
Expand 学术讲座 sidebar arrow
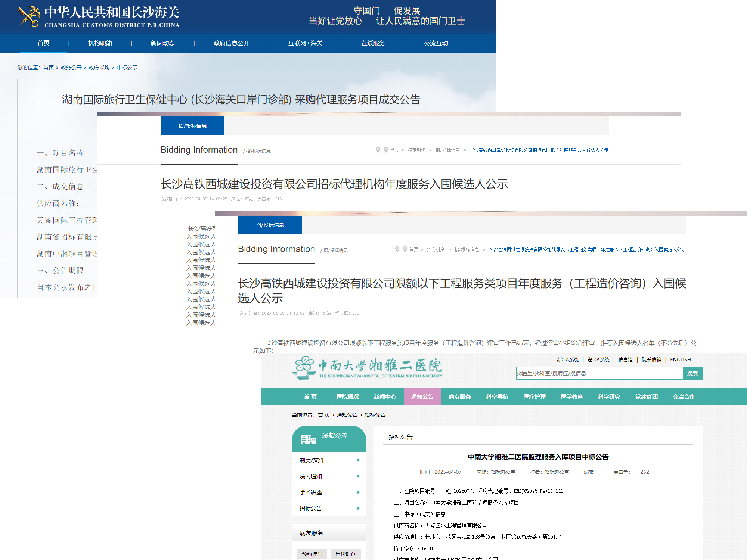tap(359, 492)
